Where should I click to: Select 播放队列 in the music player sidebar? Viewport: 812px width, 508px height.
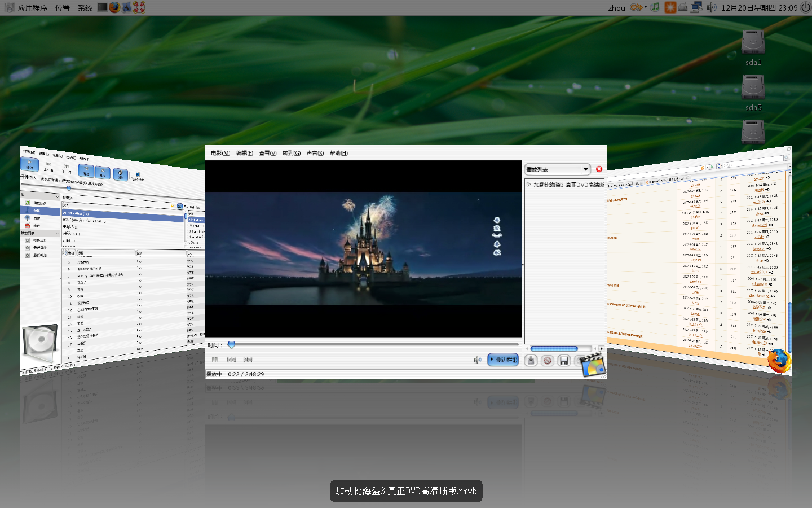(39, 203)
